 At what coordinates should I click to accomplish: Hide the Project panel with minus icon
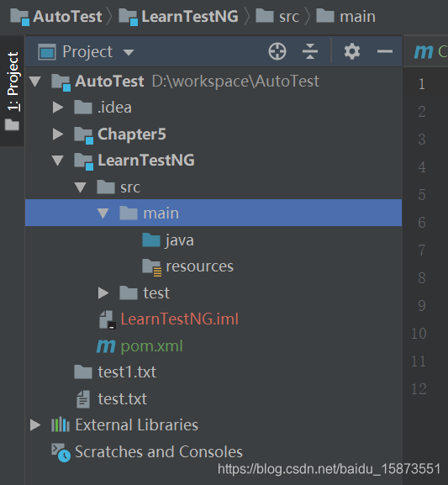[385, 51]
